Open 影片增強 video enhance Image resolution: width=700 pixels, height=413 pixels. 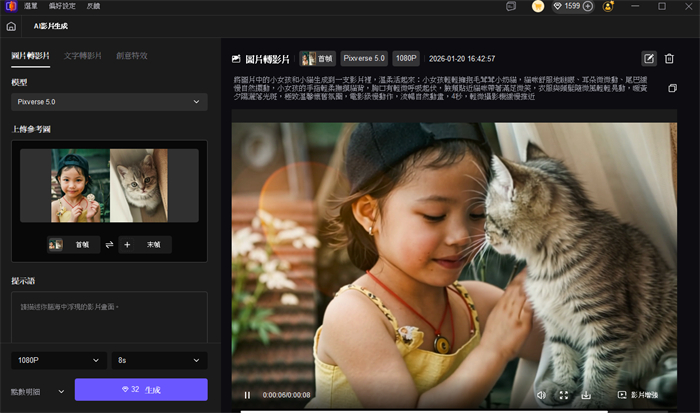(x=638, y=395)
